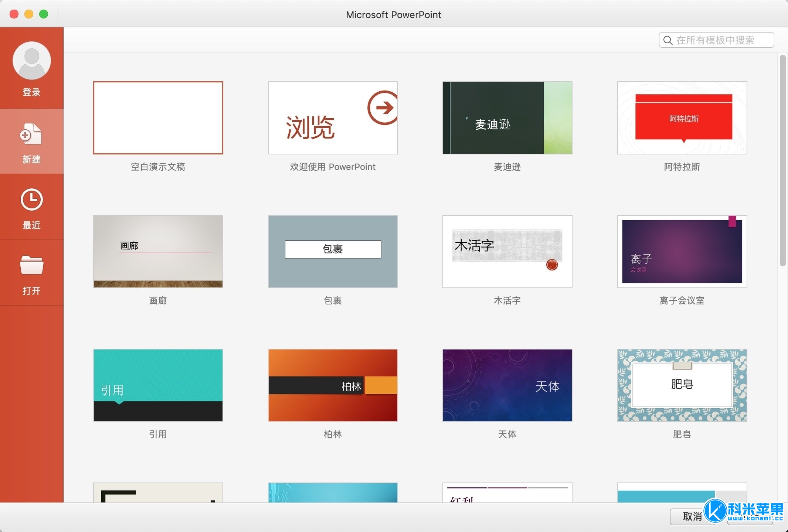
Task: Click the vertical template list scrollbar
Action: 782,160
